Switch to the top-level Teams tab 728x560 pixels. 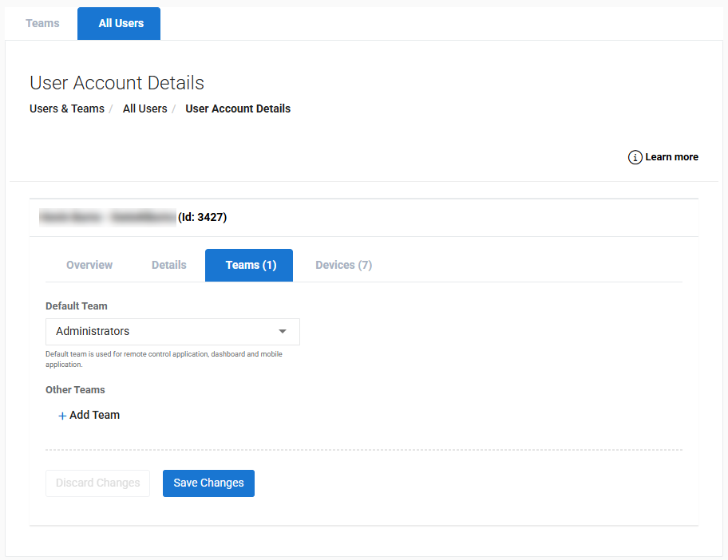[42, 23]
